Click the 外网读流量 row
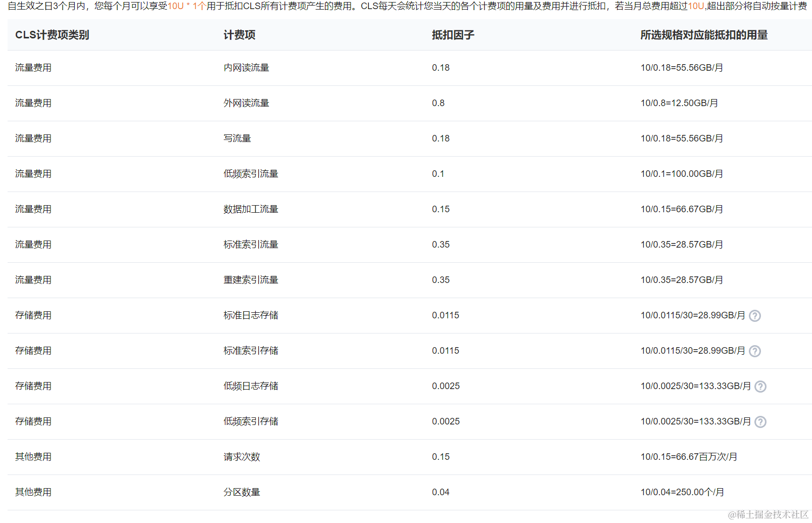Viewport: 812px width, 523px height. pyautogui.click(x=246, y=103)
